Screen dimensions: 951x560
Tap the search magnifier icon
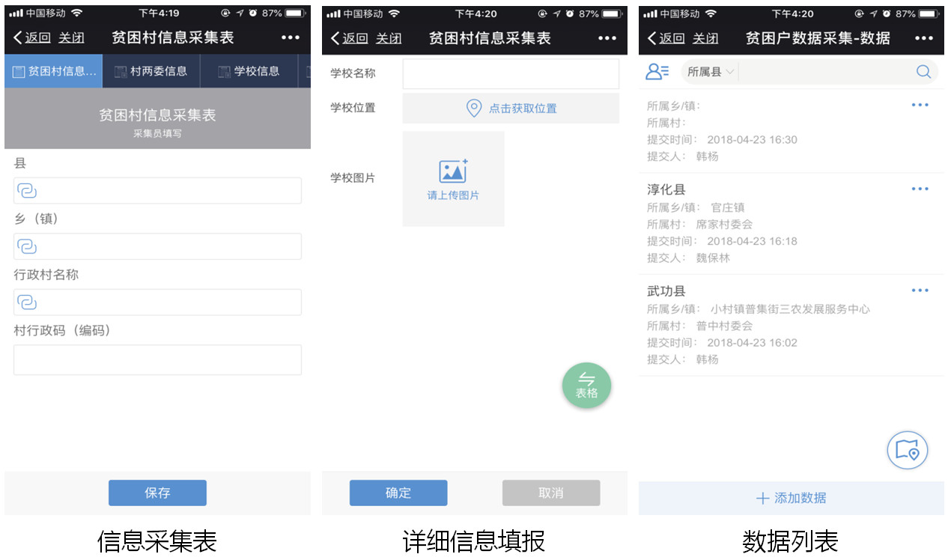pos(924,72)
